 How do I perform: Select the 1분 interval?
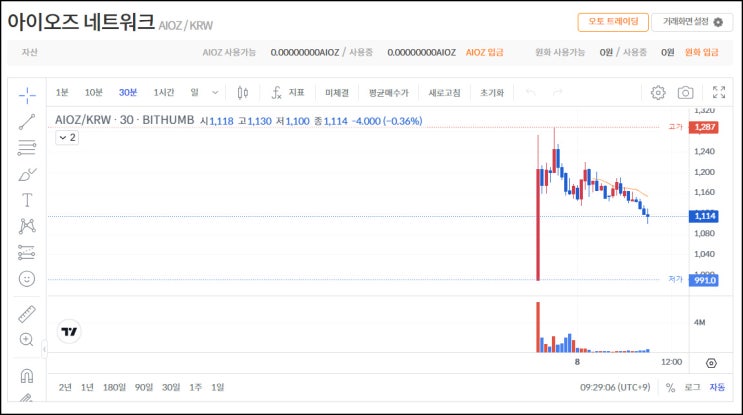(x=62, y=92)
